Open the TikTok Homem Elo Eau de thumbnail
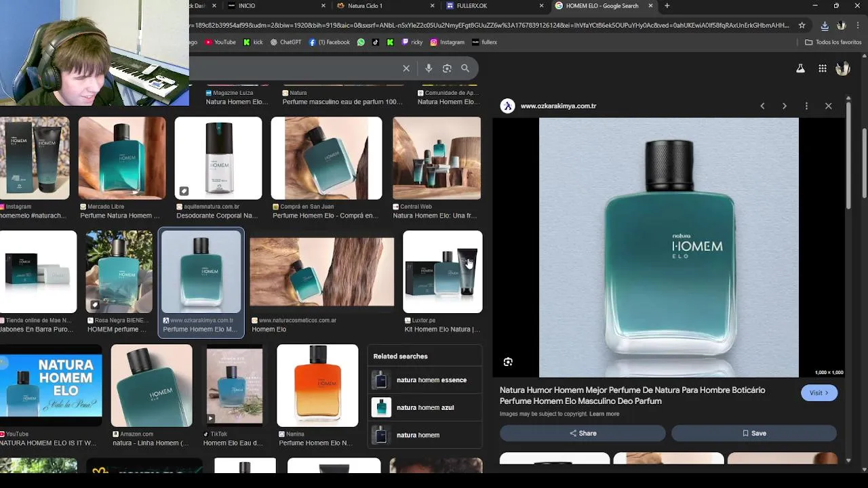The width and height of the screenshot is (868, 488). click(235, 386)
